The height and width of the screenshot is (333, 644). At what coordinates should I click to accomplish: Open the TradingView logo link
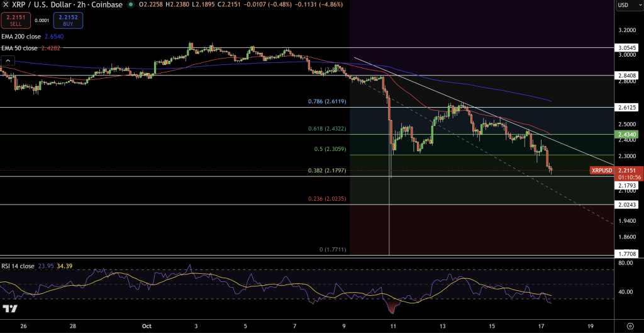coord(9,308)
